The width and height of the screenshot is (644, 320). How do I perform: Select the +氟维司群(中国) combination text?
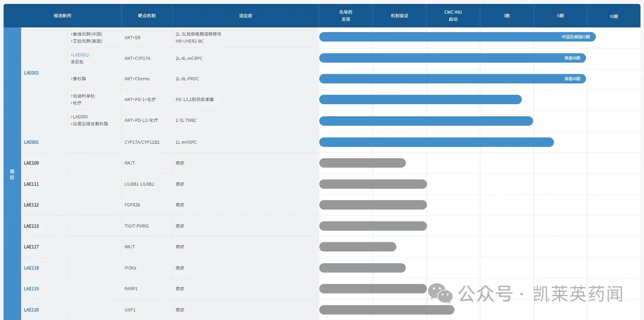pyautogui.click(x=86, y=34)
